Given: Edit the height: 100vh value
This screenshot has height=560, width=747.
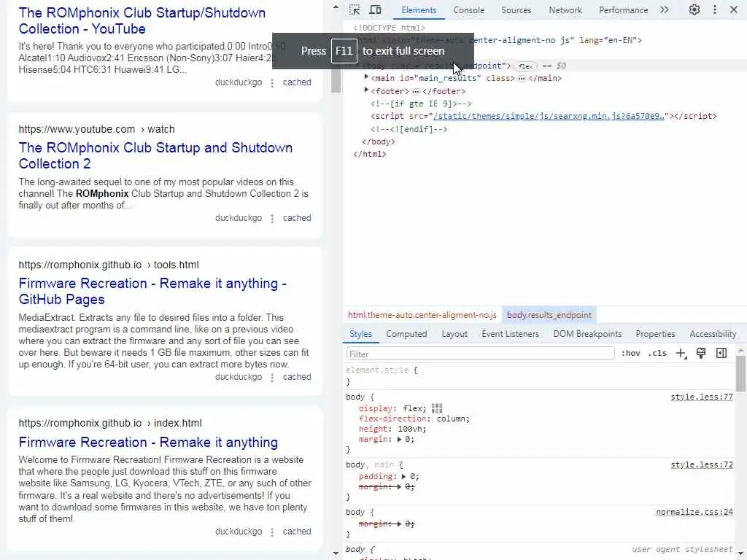Looking at the screenshot, I should click(x=411, y=429).
